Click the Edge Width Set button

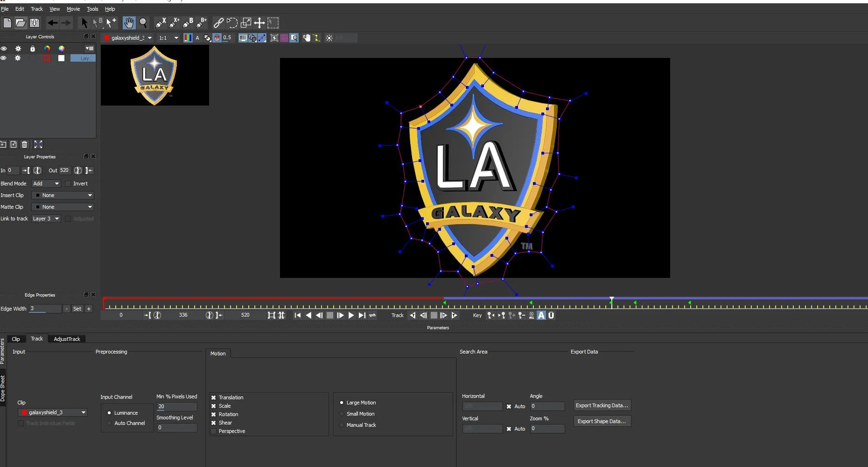[77, 309]
